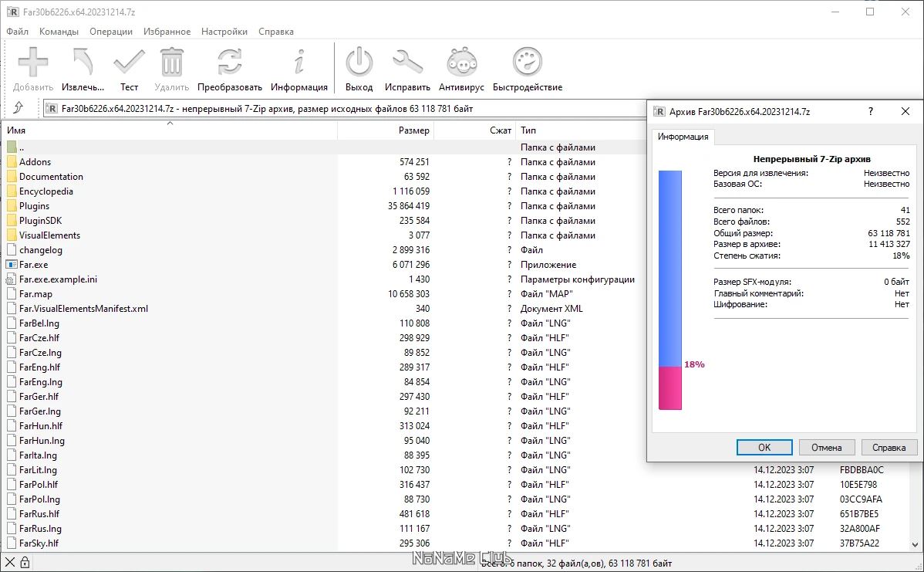Click the archive path address field
924x572 pixels.
coord(339,109)
